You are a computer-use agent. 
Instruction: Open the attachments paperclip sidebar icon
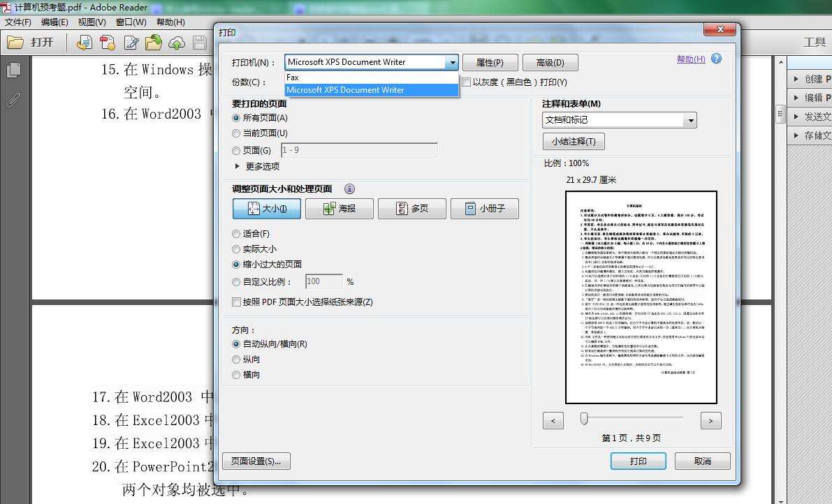(14, 100)
